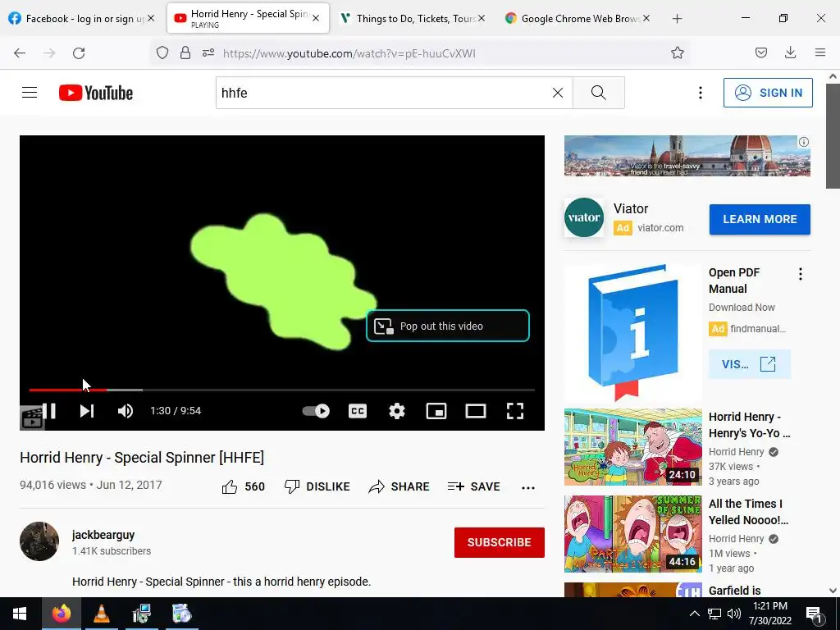Screen dimensions: 840x630
Task: Open video settings gear
Action: pyautogui.click(x=397, y=411)
